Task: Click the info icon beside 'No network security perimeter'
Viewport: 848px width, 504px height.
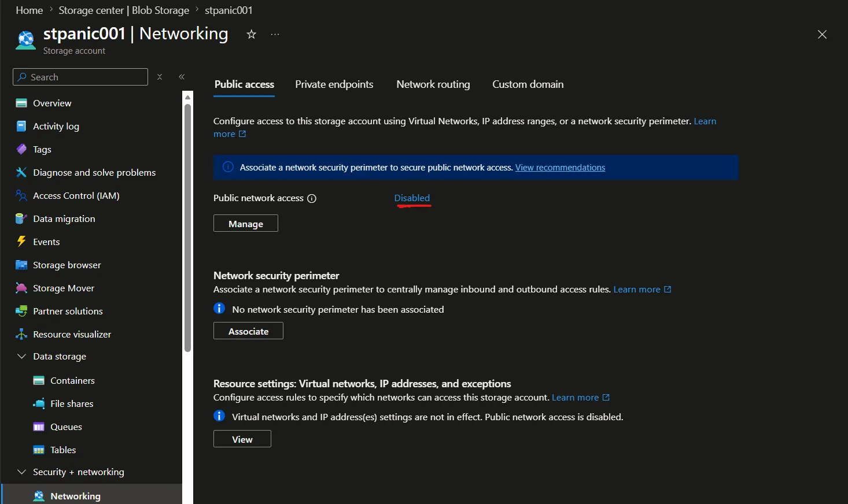Action: pos(219,308)
